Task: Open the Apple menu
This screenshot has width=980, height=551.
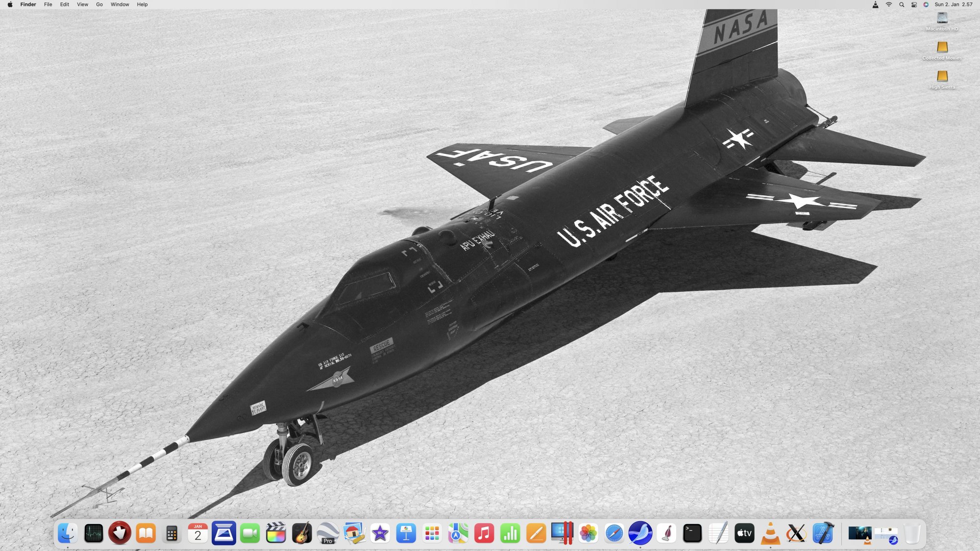Action: [x=10, y=4]
